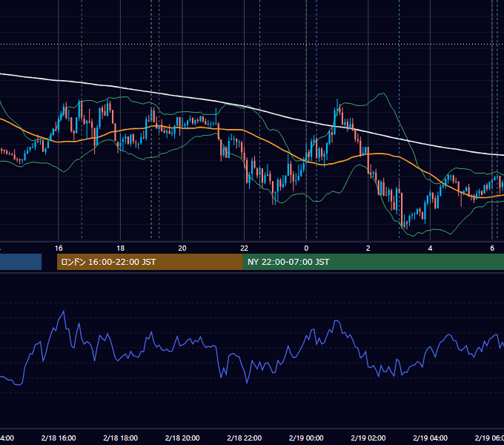504x445 pixels.
Task: Click the blue session bar before London
Action: (21, 262)
